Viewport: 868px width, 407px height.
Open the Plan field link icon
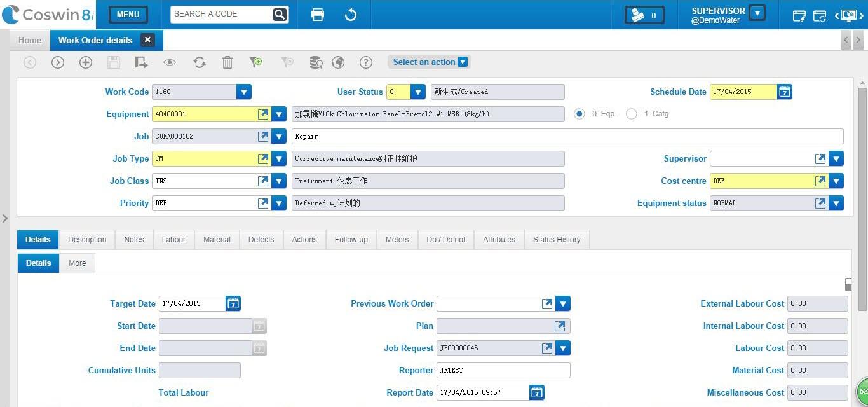coord(560,326)
